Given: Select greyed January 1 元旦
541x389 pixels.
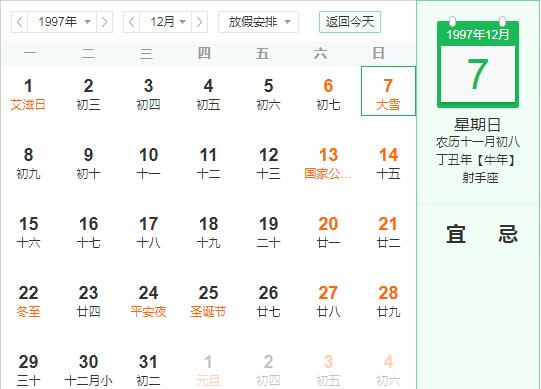Looking at the screenshot, I should click(208, 370).
